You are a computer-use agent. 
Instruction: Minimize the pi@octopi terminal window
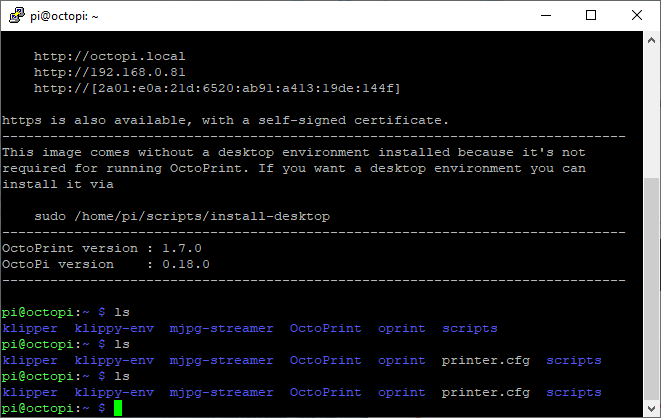546,16
